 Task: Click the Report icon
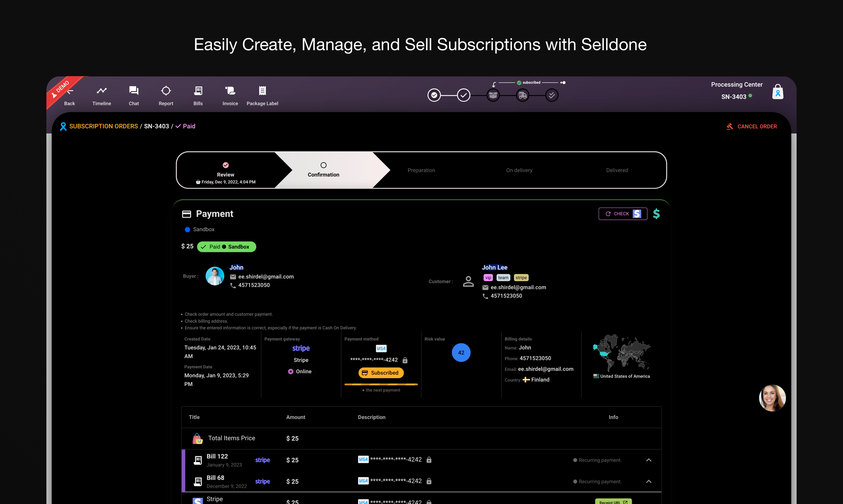click(166, 91)
